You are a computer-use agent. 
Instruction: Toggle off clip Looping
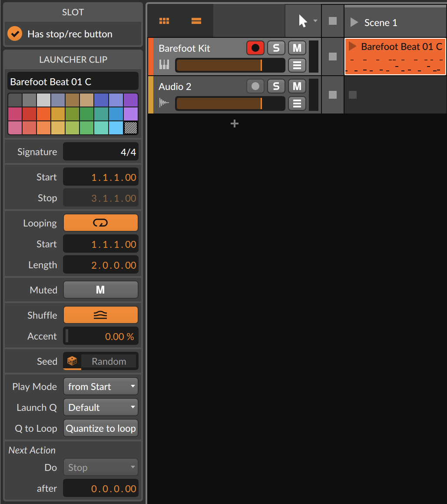click(x=100, y=223)
